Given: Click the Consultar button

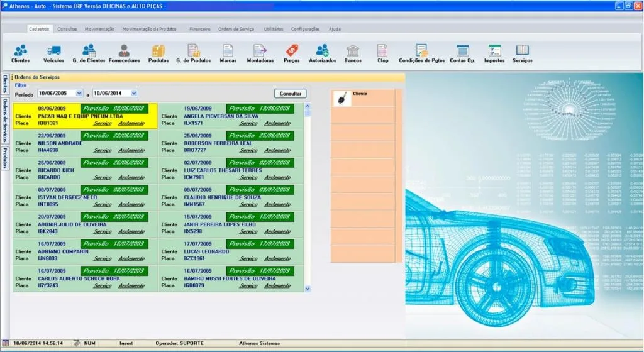Looking at the screenshot, I should coord(291,94).
